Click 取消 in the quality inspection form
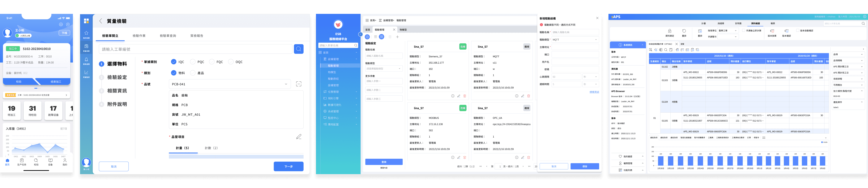Screen dimensions: 868x188 pyautogui.click(x=113, y=167)
